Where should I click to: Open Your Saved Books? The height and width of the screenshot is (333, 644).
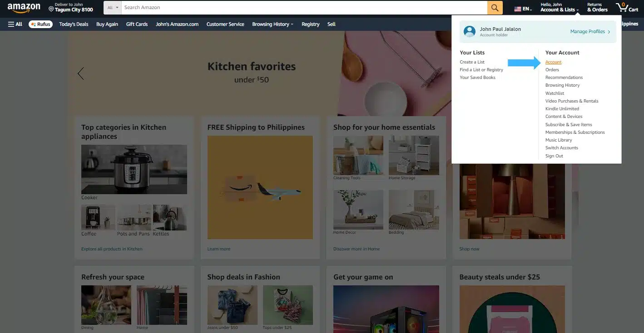click(477, 77)
